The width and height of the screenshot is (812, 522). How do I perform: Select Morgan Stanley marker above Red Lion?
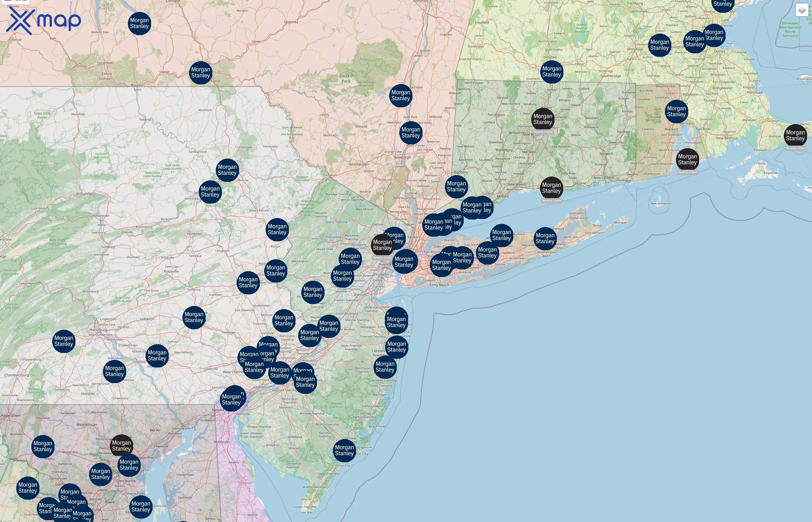click(114, 371)
